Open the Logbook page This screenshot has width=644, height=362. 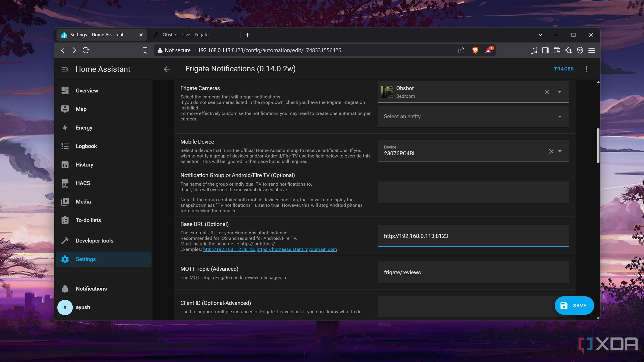pyautogui.click(x=103, y=146)
